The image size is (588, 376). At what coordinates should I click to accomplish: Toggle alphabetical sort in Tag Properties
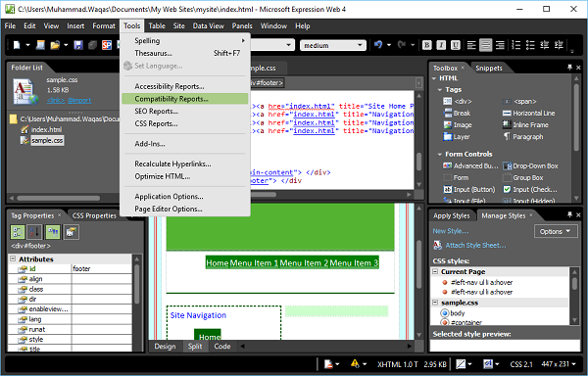pos(34,232)
